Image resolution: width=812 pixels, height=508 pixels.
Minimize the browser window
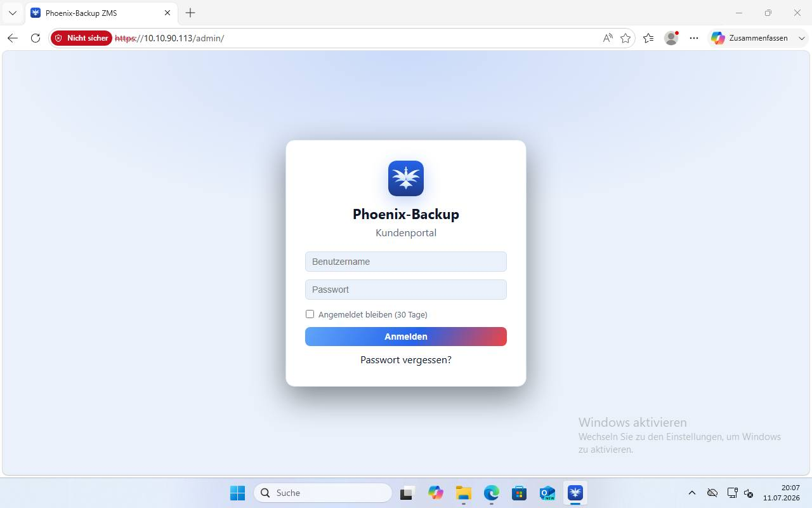point(739,13)
